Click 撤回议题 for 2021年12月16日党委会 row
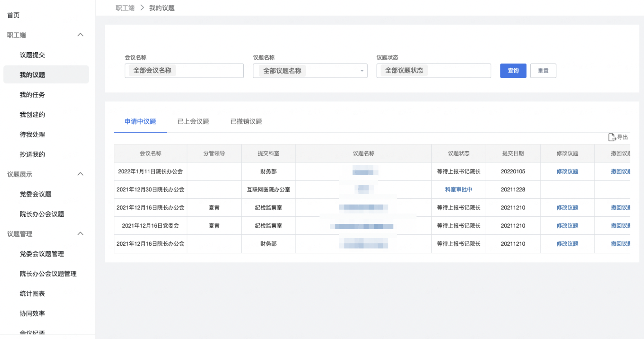Image resolution: width=644 pixels, height=339 pixels. tap(620, 226)
